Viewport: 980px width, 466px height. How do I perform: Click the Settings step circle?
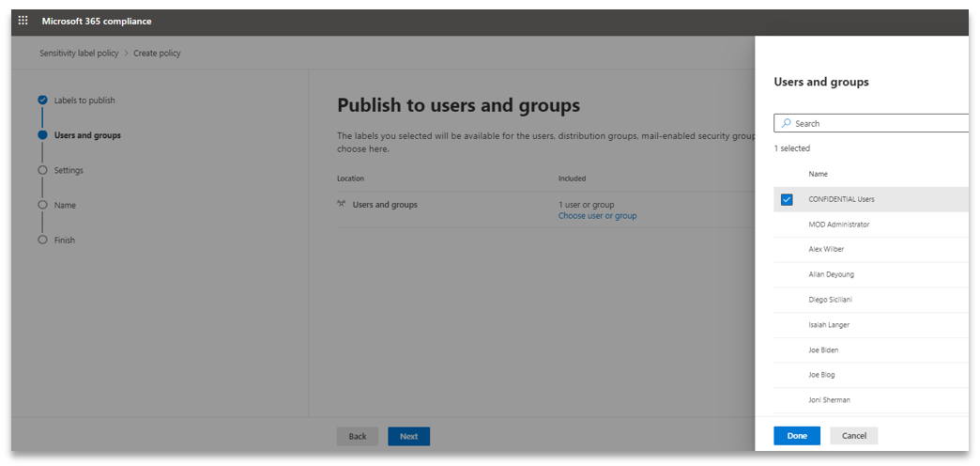[x=42, y=170]
